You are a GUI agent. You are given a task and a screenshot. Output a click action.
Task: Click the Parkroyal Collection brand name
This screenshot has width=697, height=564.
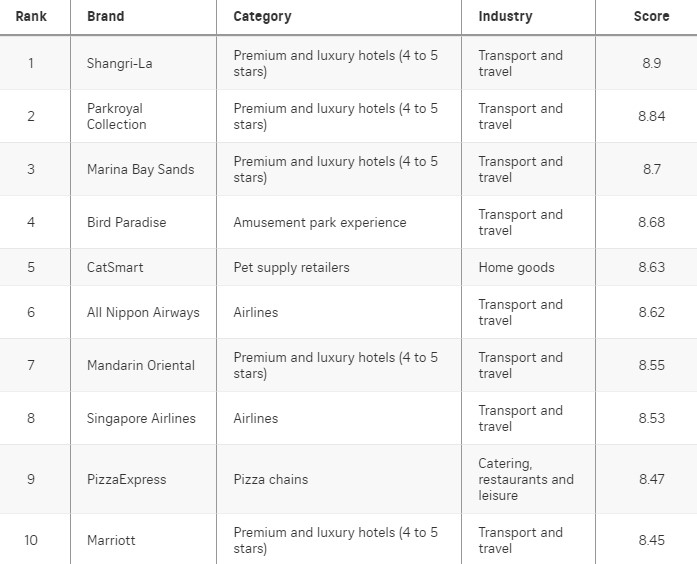tap(116, 116)
